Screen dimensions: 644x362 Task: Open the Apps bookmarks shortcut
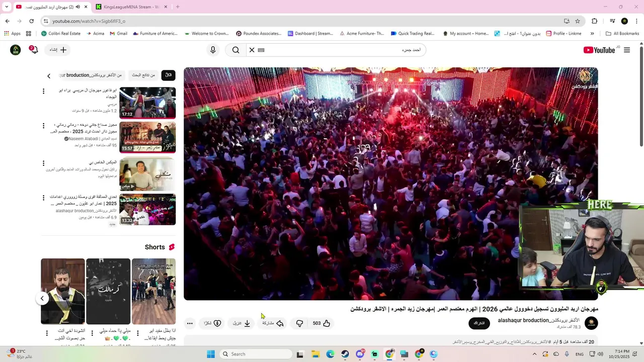pyautogui.click(x=12, y=34)
